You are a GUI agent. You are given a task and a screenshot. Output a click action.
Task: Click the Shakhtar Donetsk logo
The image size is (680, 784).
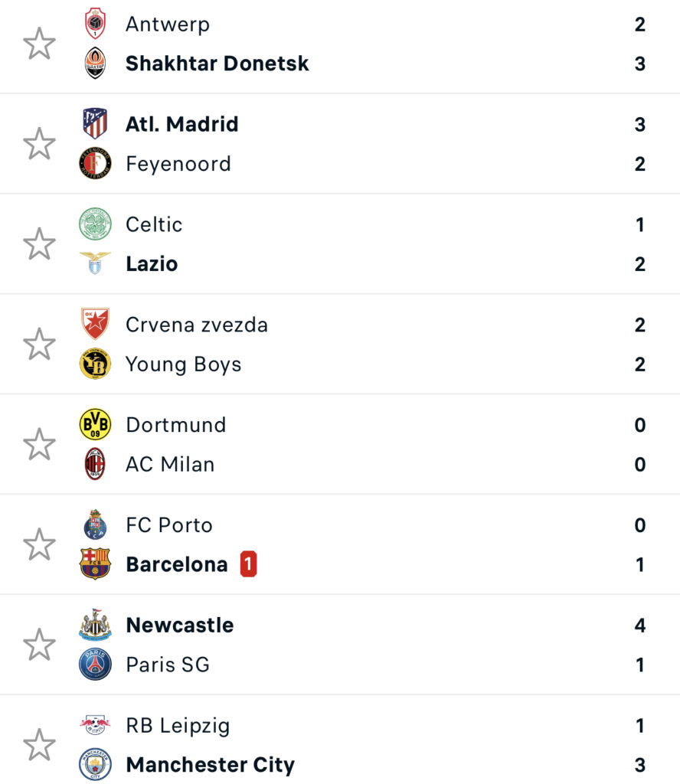(95, 63)
